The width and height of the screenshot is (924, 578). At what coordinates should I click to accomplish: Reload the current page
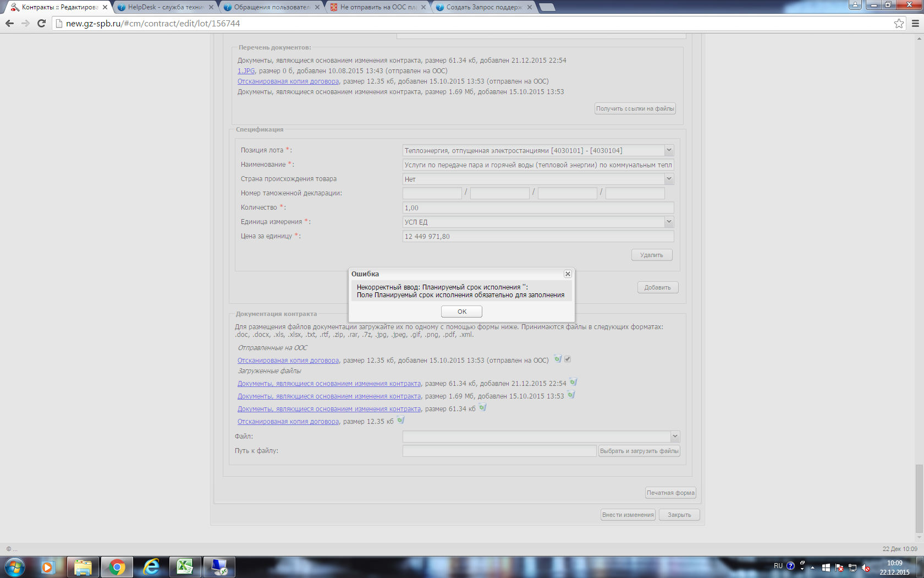pyautogui.click(x=41, y=23)
